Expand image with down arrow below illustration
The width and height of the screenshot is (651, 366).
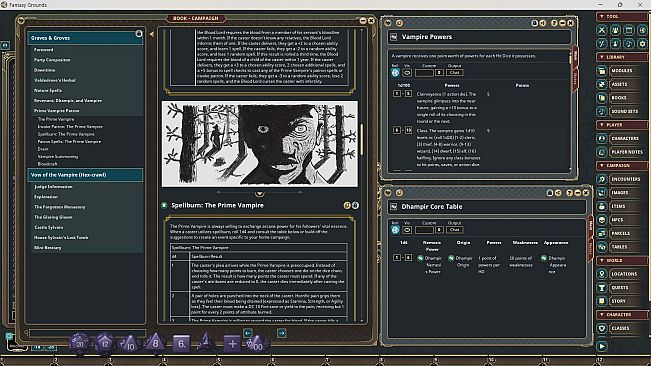tap(259, 193)
